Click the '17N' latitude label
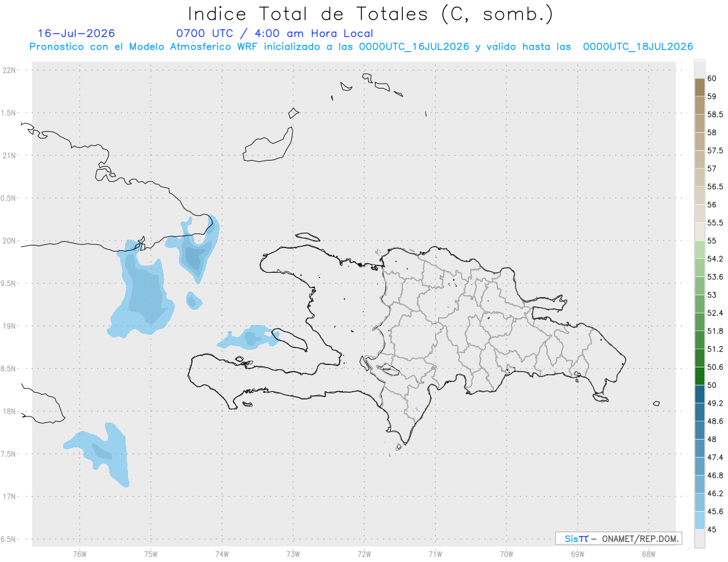The image size is (728, 562). pyautogui.click(x=10, y=497)
